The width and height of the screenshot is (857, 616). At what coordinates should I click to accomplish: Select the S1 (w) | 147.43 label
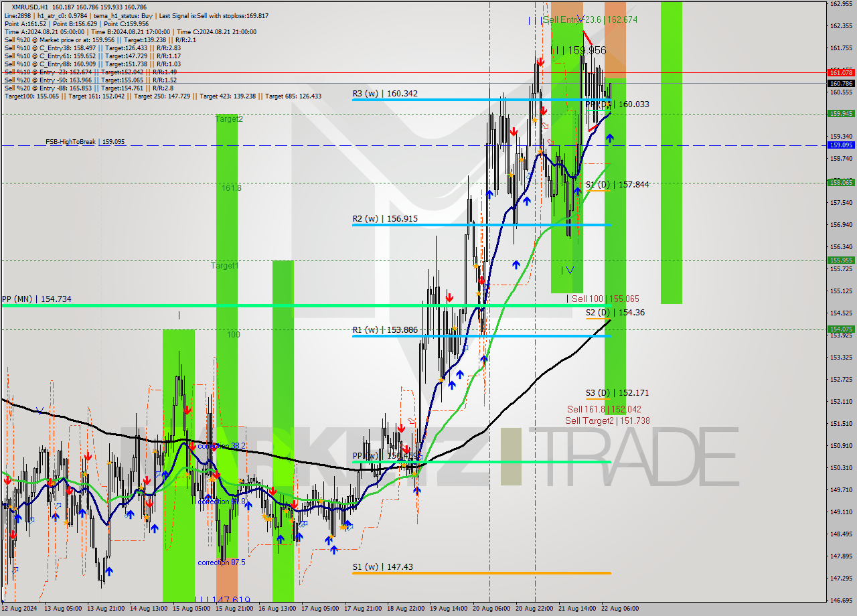coord(382,567)
